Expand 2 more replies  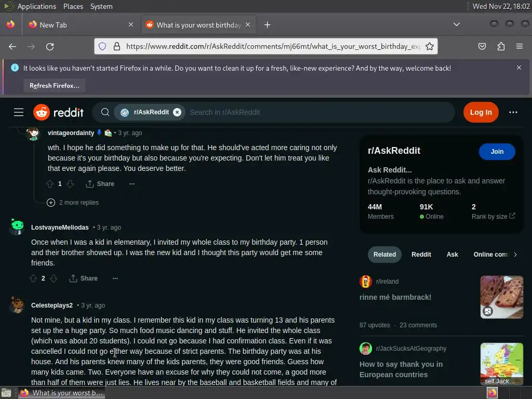73,203
